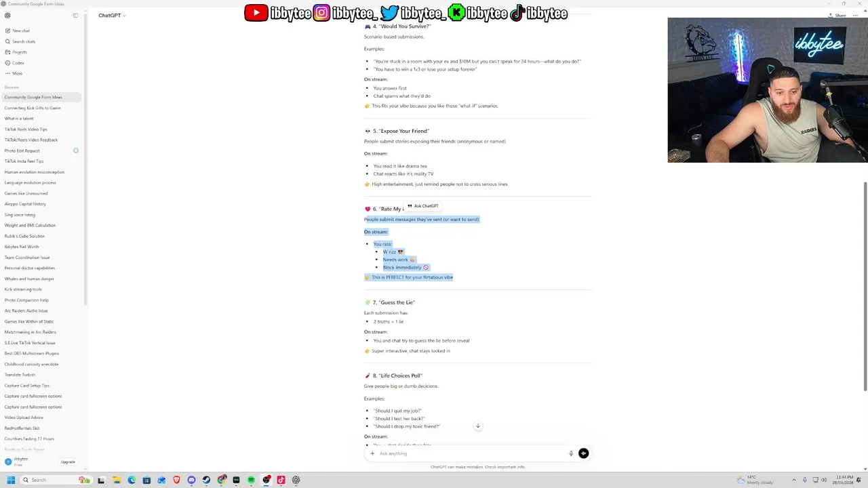Open Brave browser from the taskbar
This screenshot has height=488, width=868.
[176, 480]
